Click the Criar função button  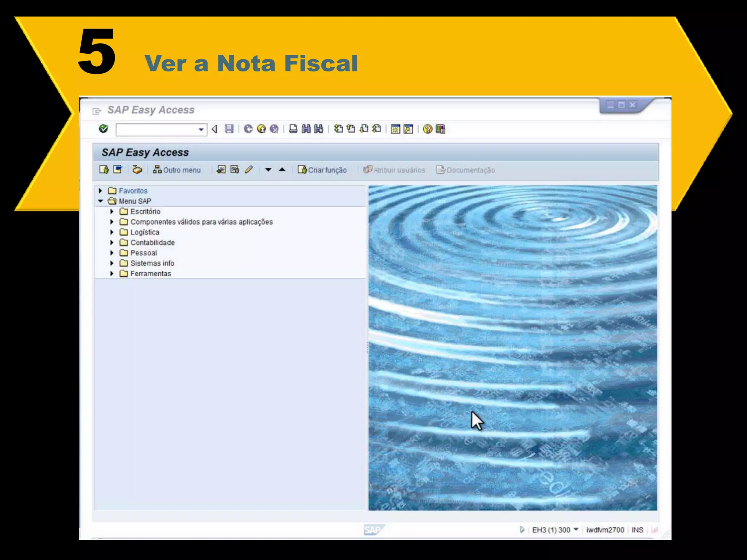322,170
